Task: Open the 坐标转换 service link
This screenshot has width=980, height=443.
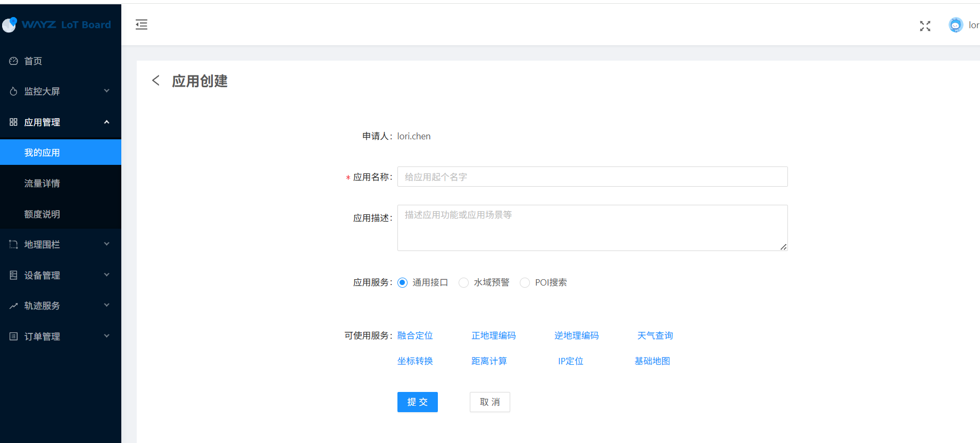Action: coord(415,361)
